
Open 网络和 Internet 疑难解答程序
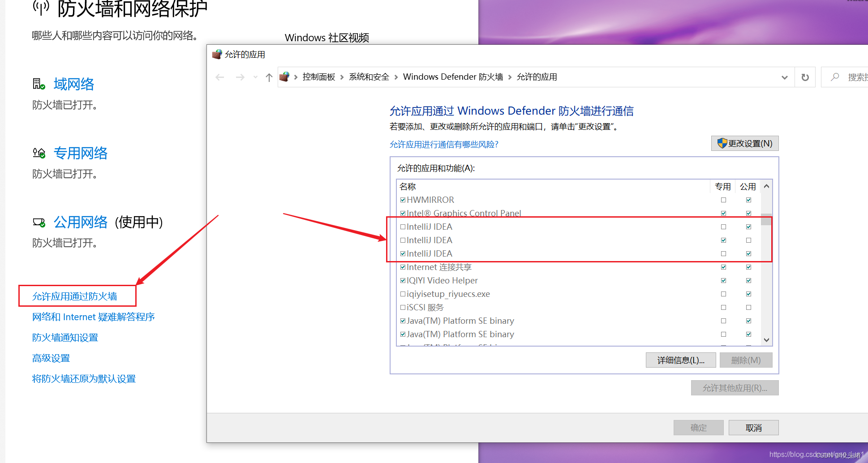click(x=94, y=317)
